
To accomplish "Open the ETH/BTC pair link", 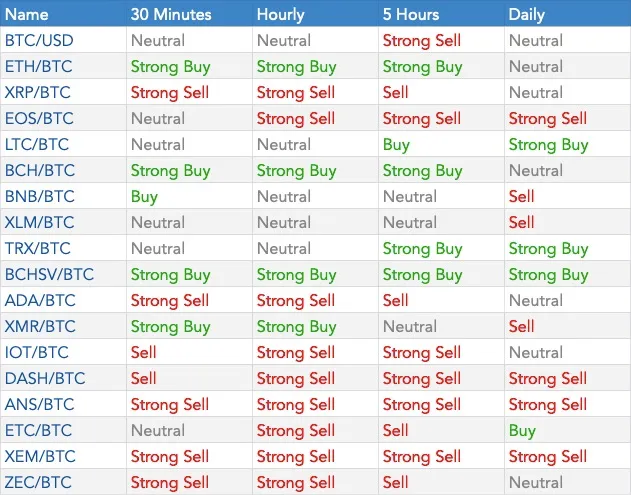I will tap(39, 66).
